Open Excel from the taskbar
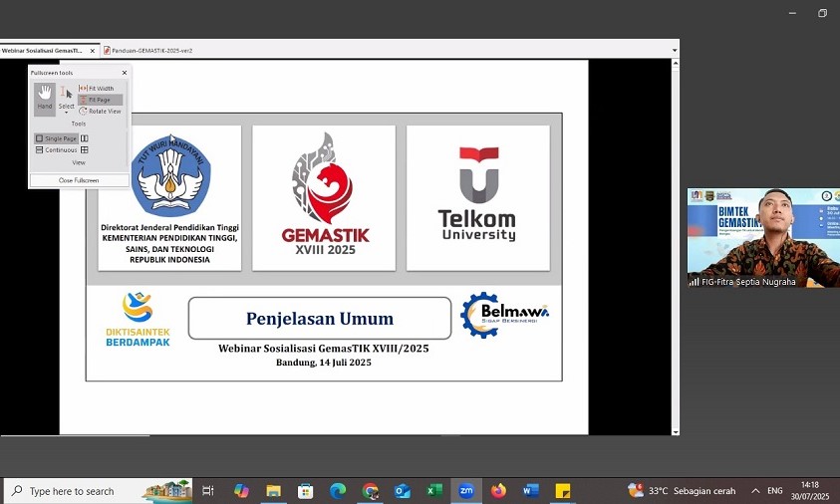 click(x=433, y=491)
